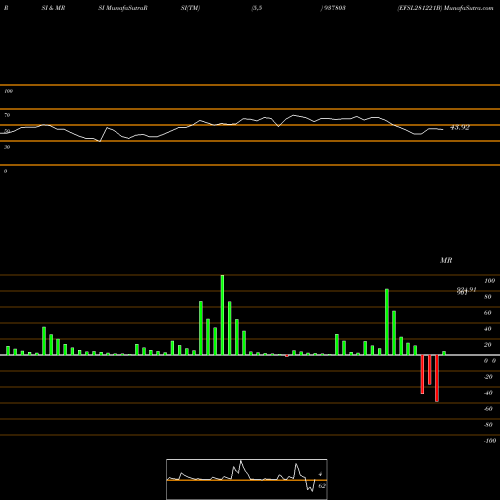Click the RSI axis label 30
Screen dimensions: 500x500
(7, 147)
